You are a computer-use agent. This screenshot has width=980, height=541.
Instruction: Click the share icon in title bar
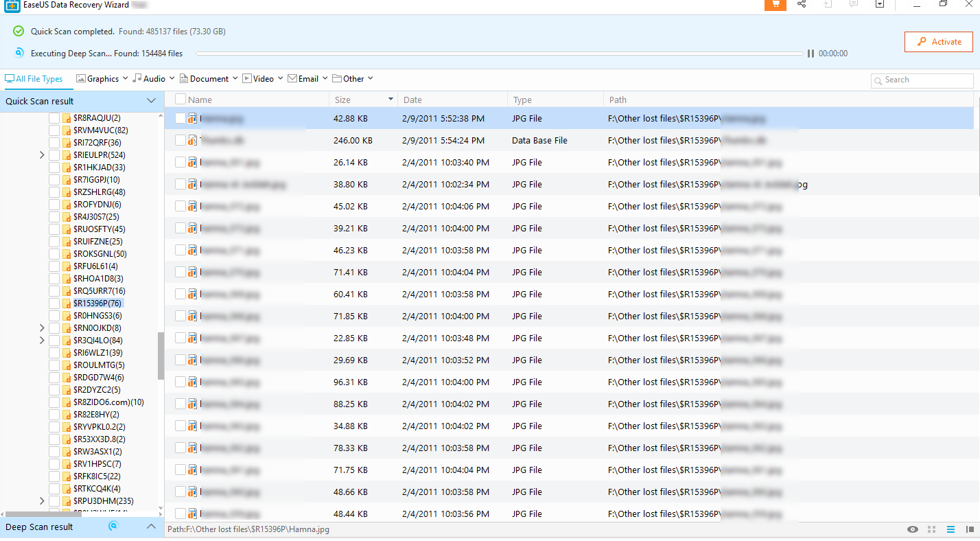(802, 4)
